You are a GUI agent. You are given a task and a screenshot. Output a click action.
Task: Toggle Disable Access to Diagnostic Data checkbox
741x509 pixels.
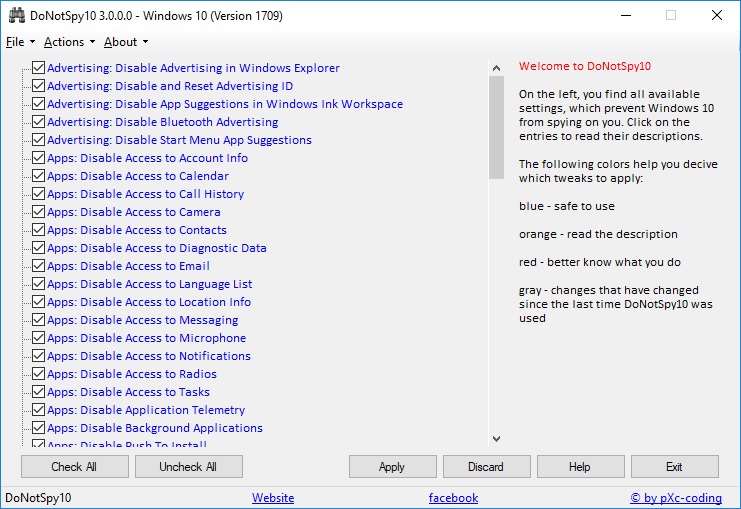[x=39, y=247]
